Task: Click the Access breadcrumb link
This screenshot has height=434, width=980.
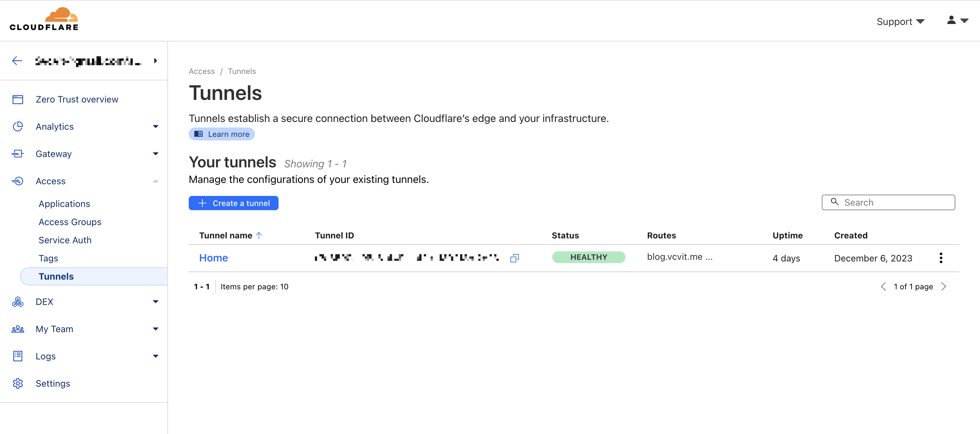Action: 202,71
